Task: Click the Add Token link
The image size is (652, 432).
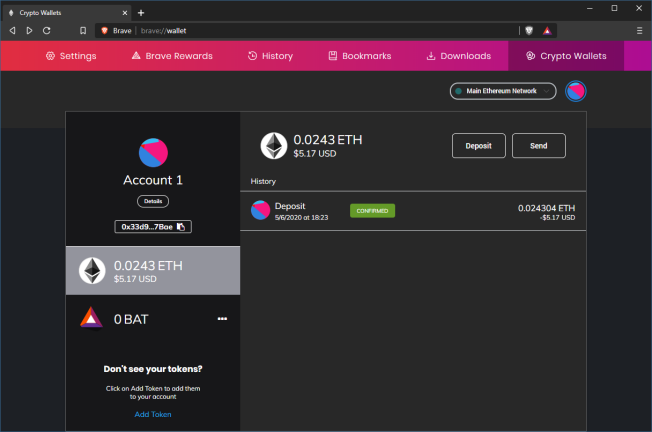Action: point(153,414)
